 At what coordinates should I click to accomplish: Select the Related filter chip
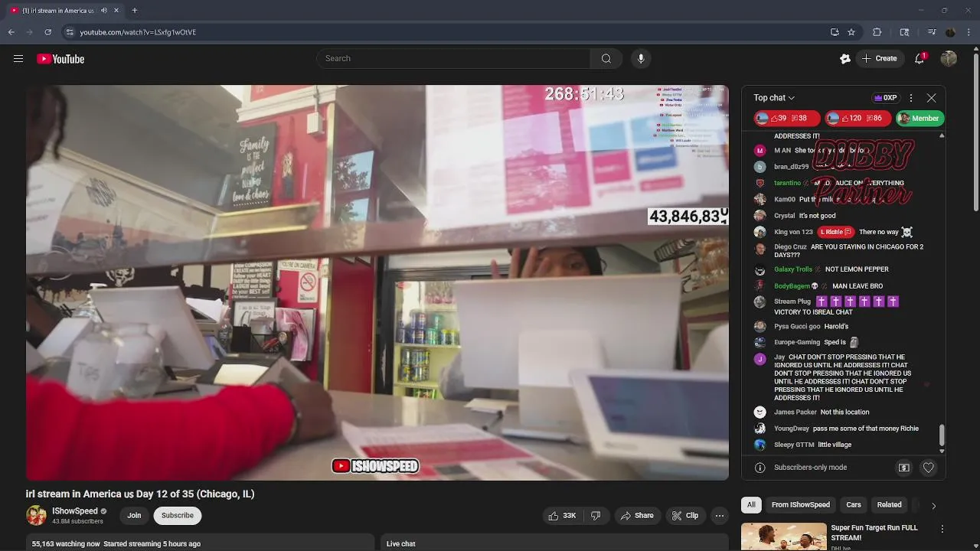pos(889,505)
